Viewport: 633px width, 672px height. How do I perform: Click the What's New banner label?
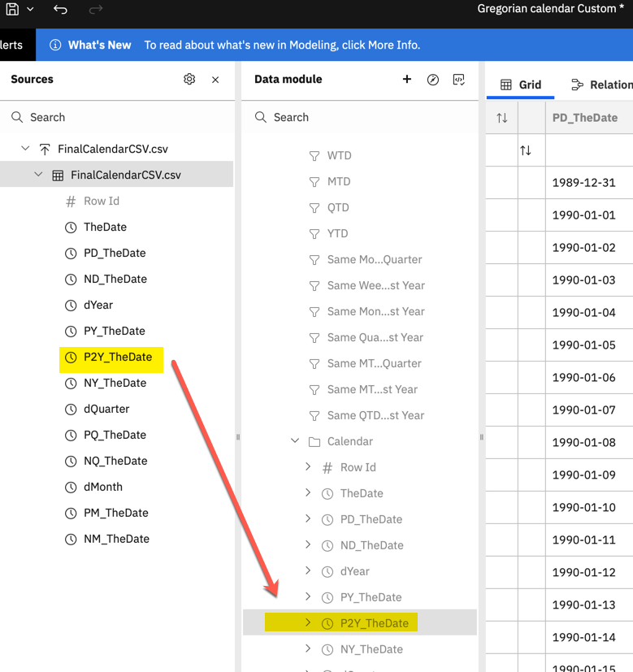pos(99,45)
